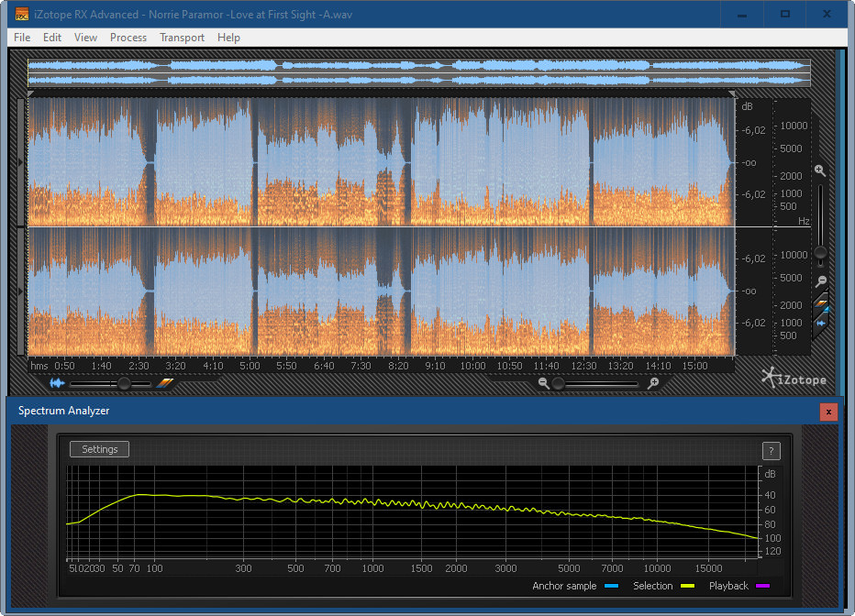Open the Transport menu
855x616 pixels.
pos(182,38)
